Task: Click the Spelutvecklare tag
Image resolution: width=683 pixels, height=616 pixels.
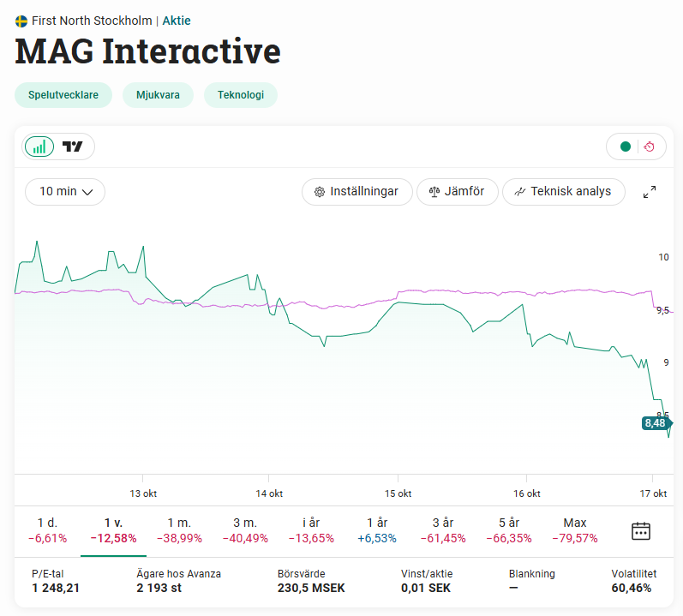Action: (x=63, y=95)
